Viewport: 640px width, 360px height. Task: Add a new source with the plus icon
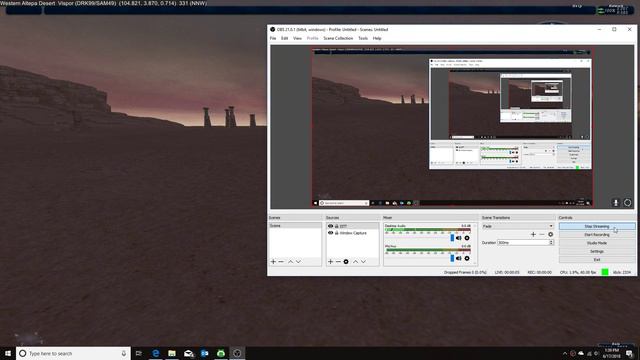coord(331,262)
